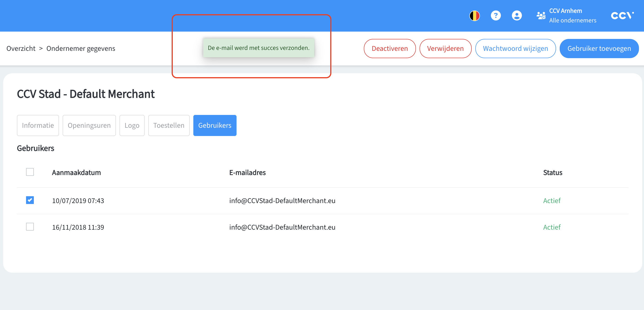Switch to the Openingsuren tab
This screenshot has height=310, width=644.
[89, 125]
